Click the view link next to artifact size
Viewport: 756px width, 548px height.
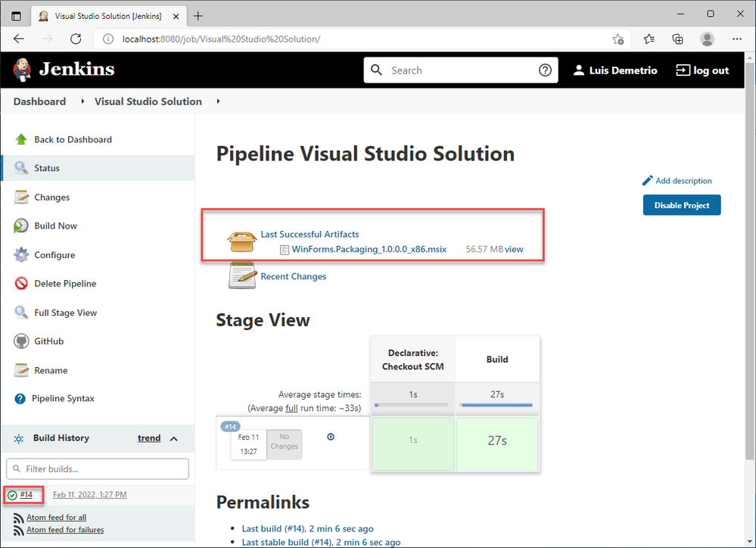pyautogui.click(x=514, y=249)
